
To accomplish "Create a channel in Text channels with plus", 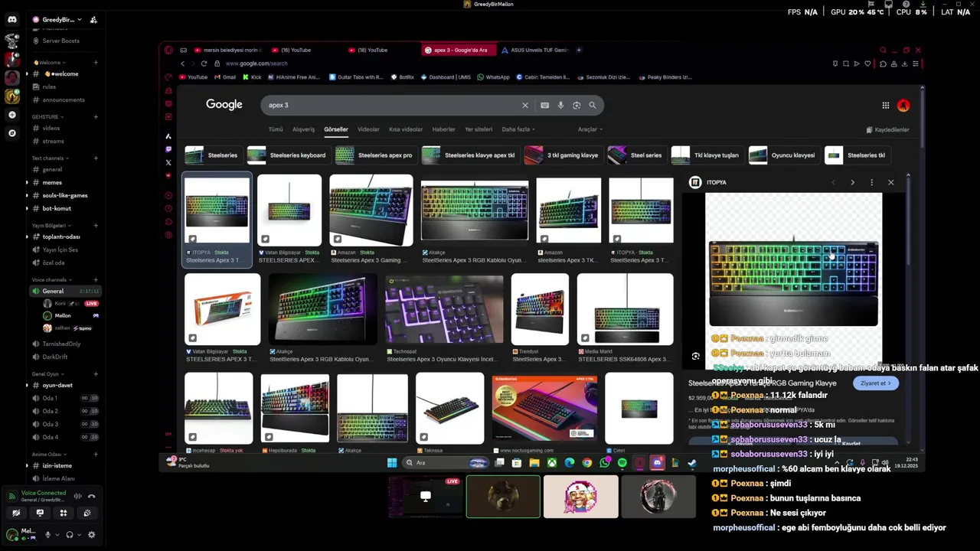I will [96, 158].
